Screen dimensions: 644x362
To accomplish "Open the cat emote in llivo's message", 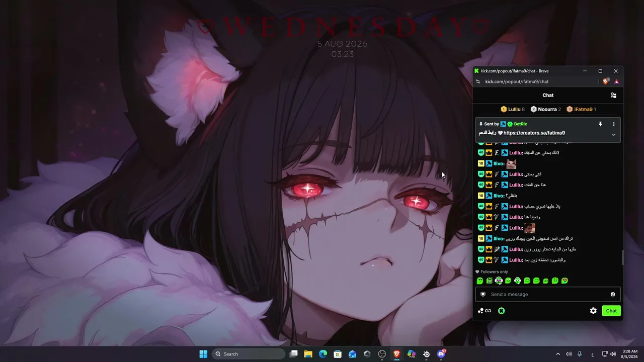I will tap(511, 163).
